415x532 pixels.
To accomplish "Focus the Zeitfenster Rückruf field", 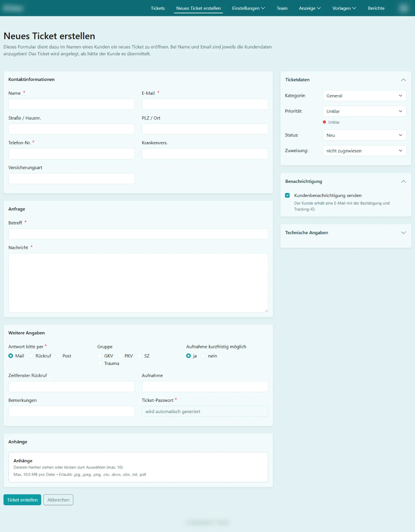I will click(72, 386).
